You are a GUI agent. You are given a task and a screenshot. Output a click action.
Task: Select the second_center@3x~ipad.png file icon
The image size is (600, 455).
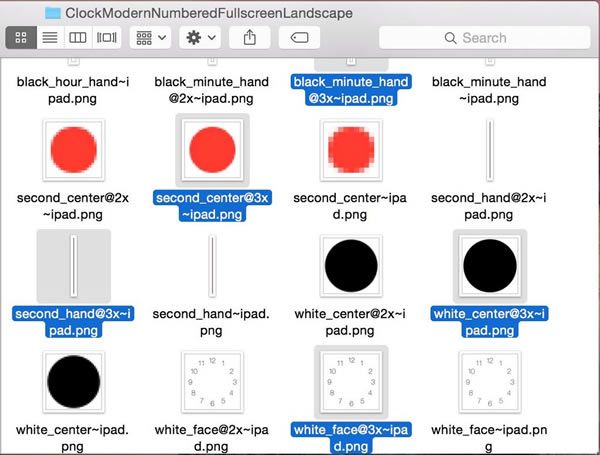pyautogui.click(x=210, y=150)
